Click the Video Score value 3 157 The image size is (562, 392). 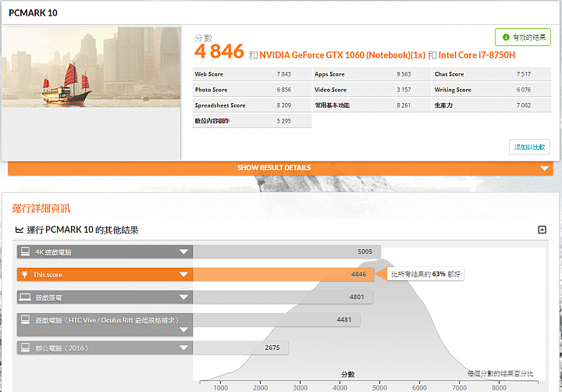click(x=404, y=90)
